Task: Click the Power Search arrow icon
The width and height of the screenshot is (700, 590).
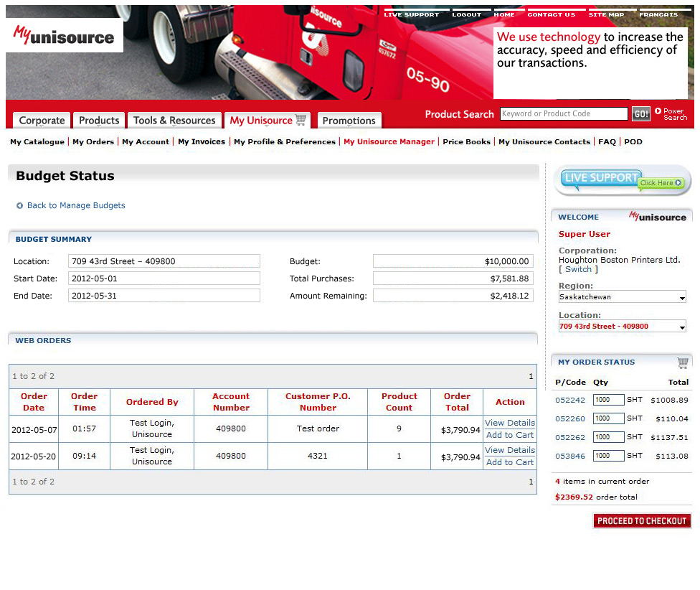Action: click(x=658, y=111)
